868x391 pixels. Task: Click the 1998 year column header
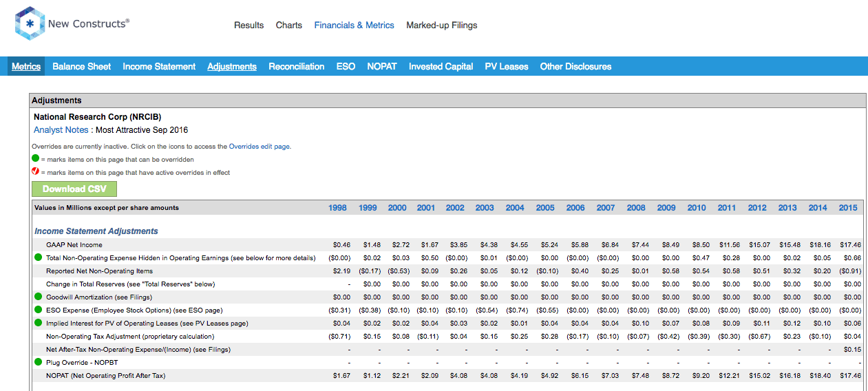pos(337,208)
